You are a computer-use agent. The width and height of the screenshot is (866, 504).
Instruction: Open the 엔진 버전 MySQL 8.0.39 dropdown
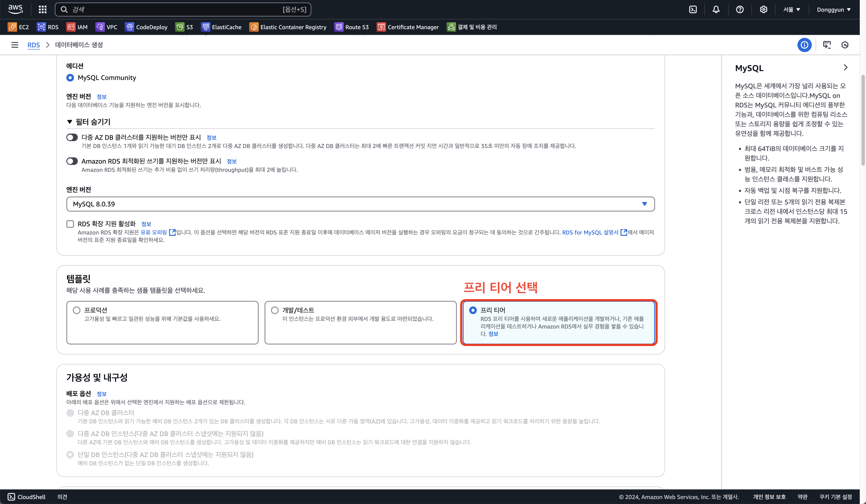(x=360, y=204)
